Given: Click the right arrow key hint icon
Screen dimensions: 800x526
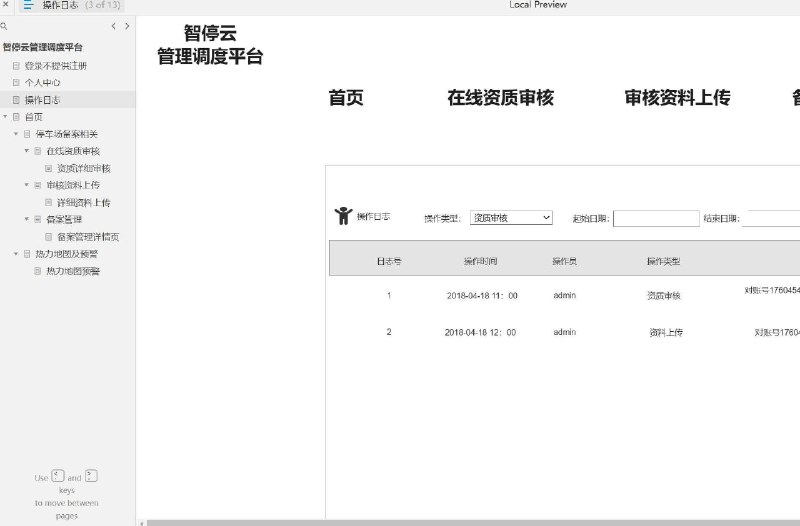Looking at the screenshot, I should click(x=91, y=476).
